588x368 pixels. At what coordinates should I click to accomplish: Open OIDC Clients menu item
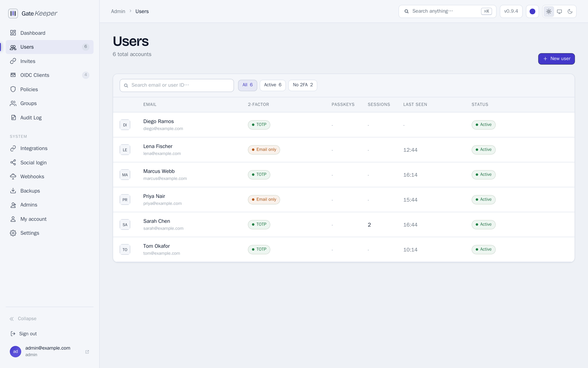click(x=50, y=75)
